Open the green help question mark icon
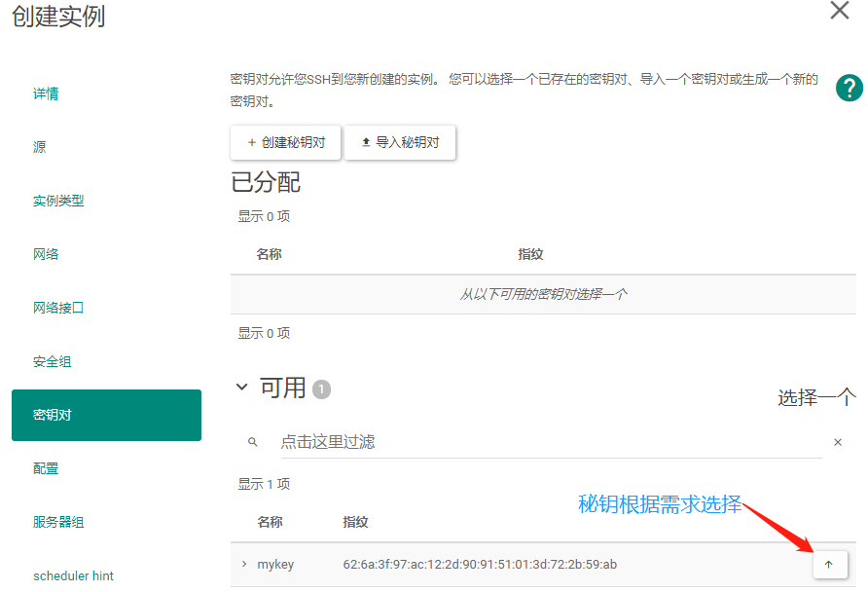 (849, 88)
